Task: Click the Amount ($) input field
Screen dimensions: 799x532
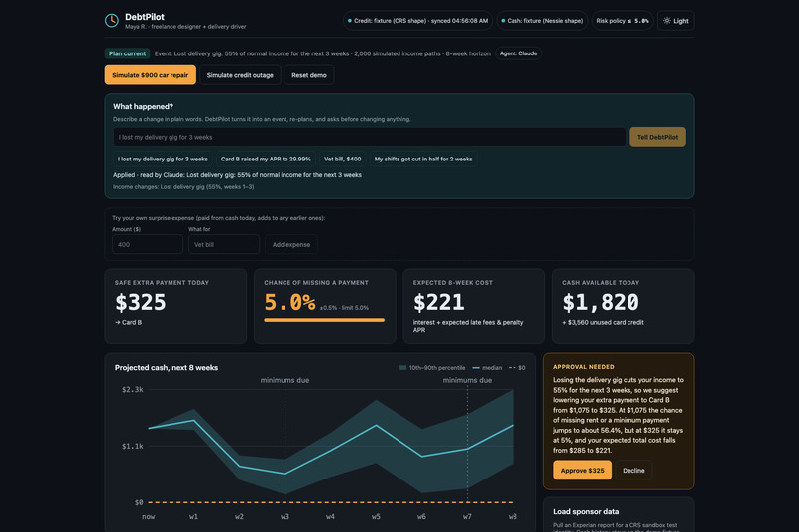Action: tap(148, 244)
